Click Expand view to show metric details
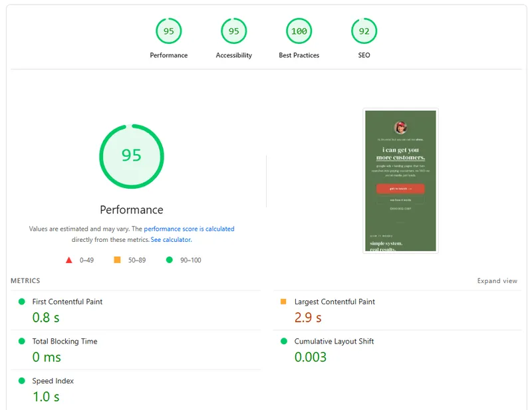This screenshot has width=532, height=410. pyautogui.click(x=497, y=280)
